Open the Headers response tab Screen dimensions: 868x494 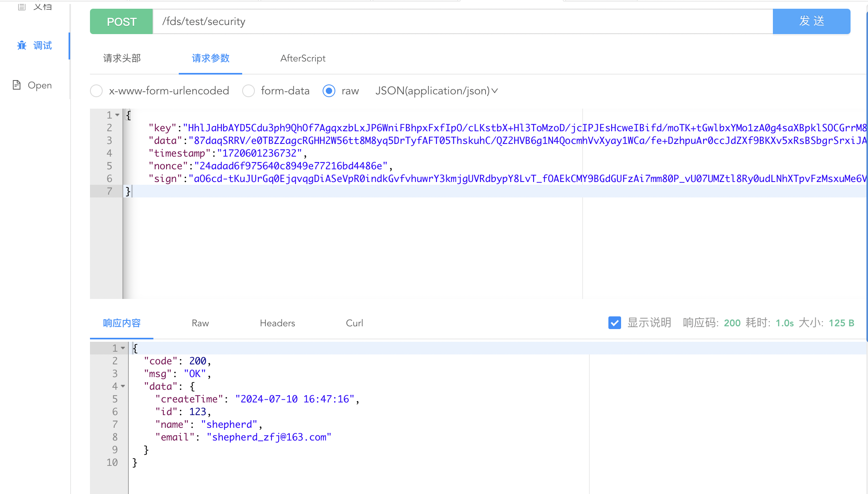coord(277,323)
